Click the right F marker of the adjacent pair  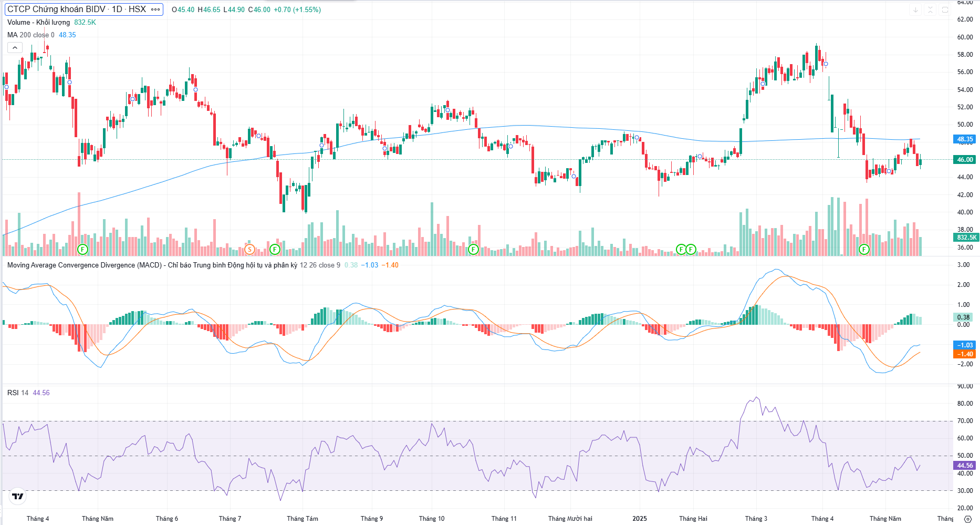point(691,249)
